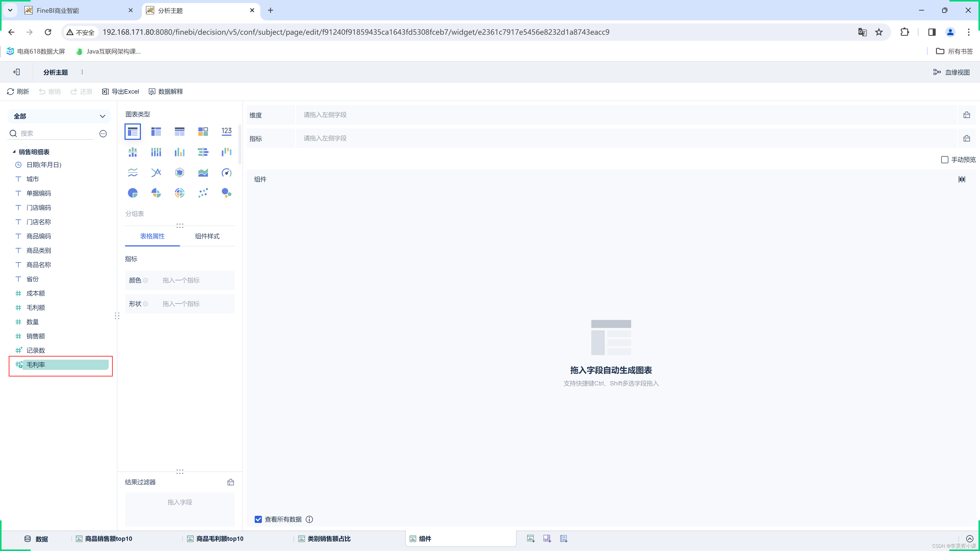Open the browser extensions puzzle icon
This screenshot has height=551, width=980.
click(x=905, y=32)
